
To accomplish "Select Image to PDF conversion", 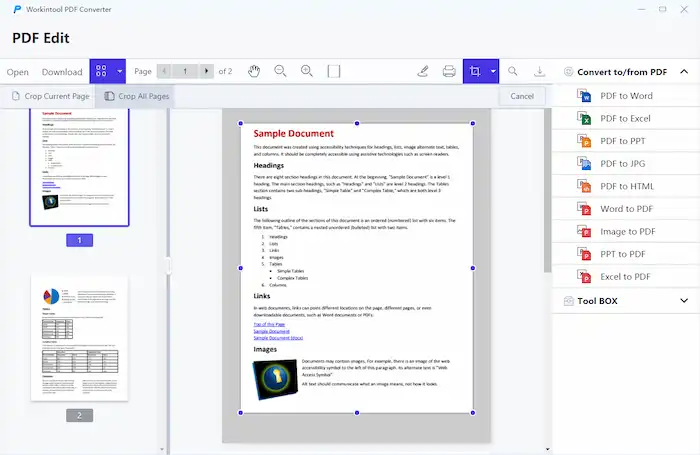I will (x=626, y=231).
